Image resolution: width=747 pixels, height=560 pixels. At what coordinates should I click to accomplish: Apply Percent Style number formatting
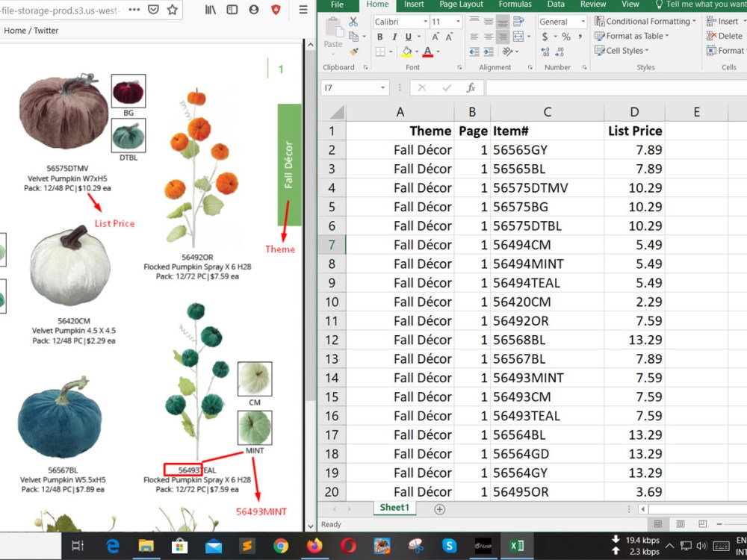pyautogui.click(x=565, y=36)
